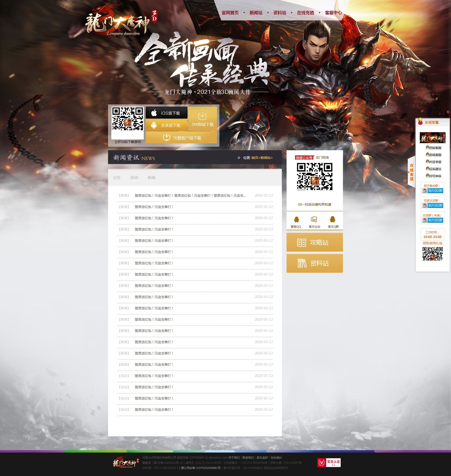Viewport: 451px width, 476px height.
Task: Go to 新闻站 in top navigation
Action: (x=256, y=13)
